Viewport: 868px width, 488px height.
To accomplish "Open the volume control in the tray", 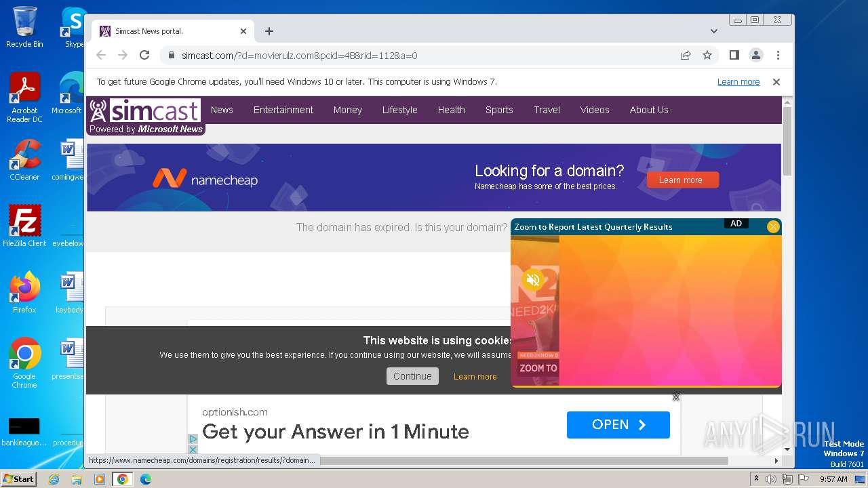I will (x=772, y=479).
